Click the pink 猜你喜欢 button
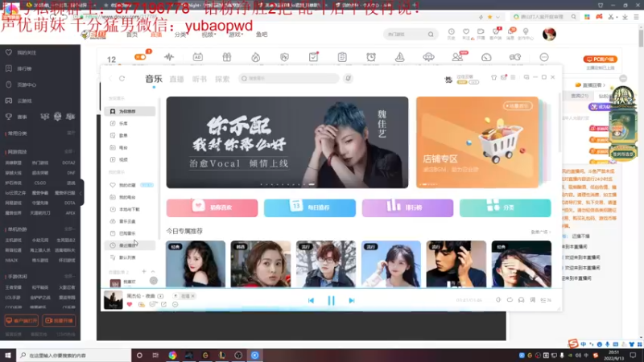644x362 pixels. (212, 208)
